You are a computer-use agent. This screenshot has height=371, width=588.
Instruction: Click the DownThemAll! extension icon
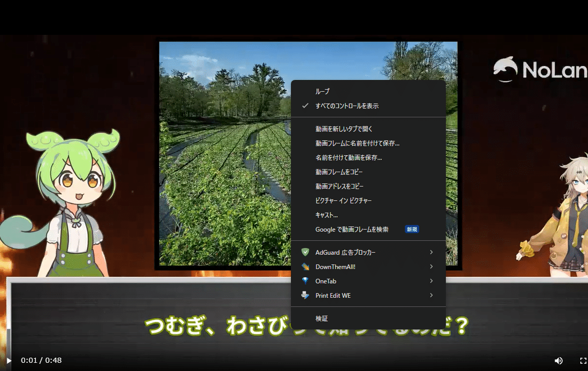tap(305, 266)
